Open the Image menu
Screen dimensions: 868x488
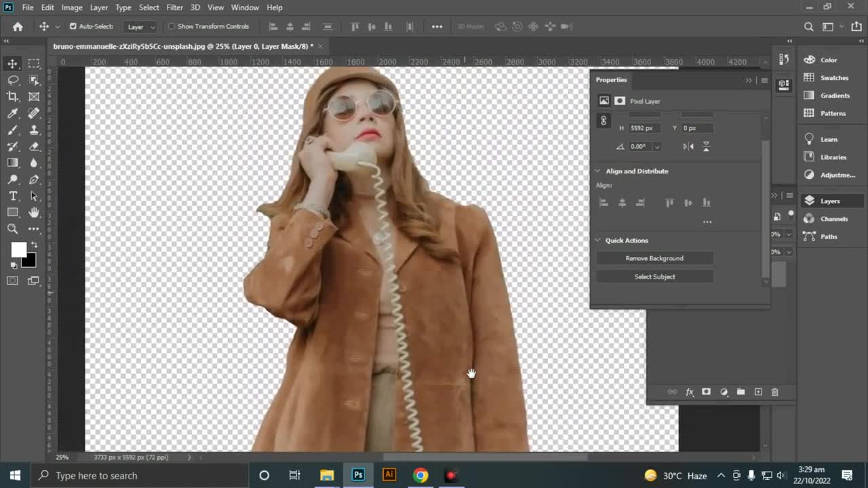(72, 7)
